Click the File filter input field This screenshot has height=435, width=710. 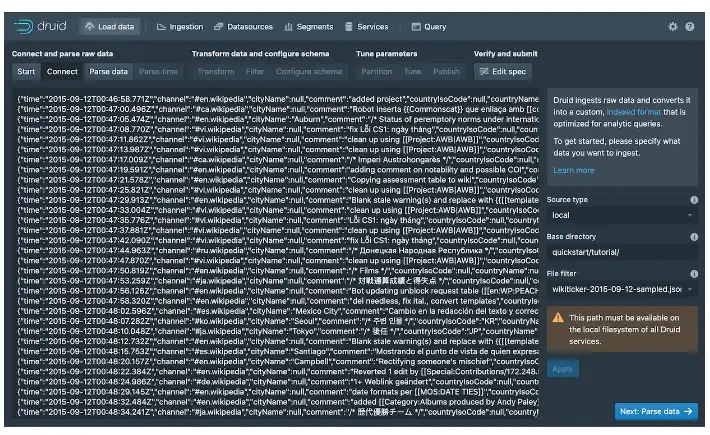point(616,289)
